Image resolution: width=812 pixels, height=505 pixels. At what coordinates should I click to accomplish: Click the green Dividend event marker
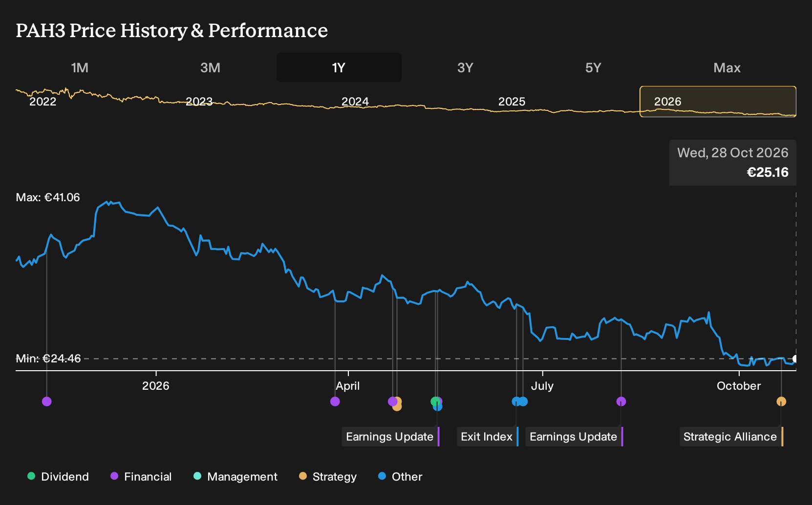click(x=435, y=401)
